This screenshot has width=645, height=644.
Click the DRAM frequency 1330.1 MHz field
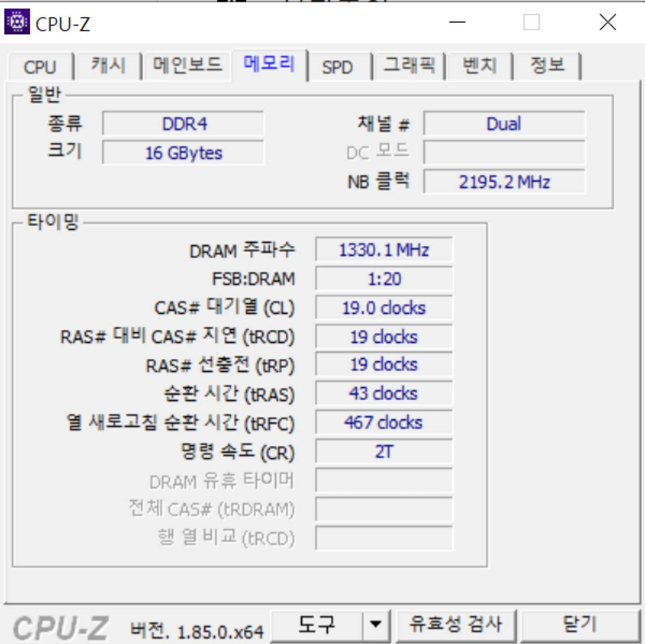[x=384, y=250]
